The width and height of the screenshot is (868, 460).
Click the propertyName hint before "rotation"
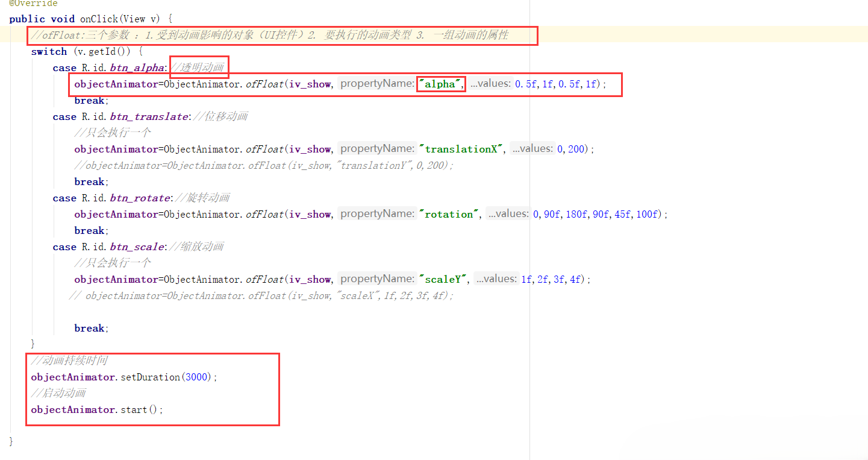click(x=377, y=214)
